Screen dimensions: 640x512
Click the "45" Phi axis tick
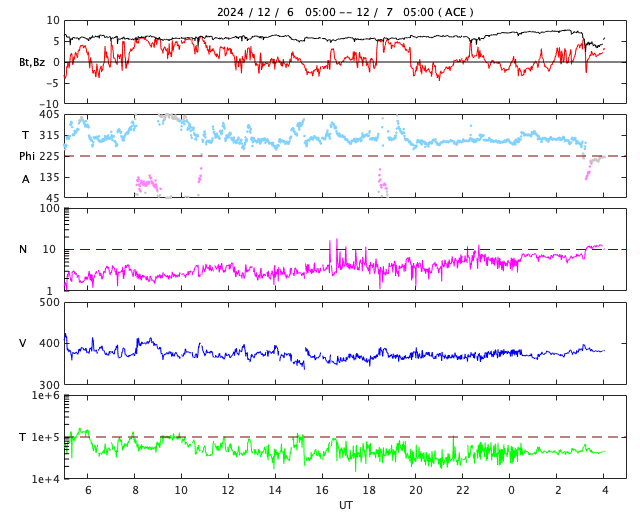pyautogui.click(x=52, y=198)
